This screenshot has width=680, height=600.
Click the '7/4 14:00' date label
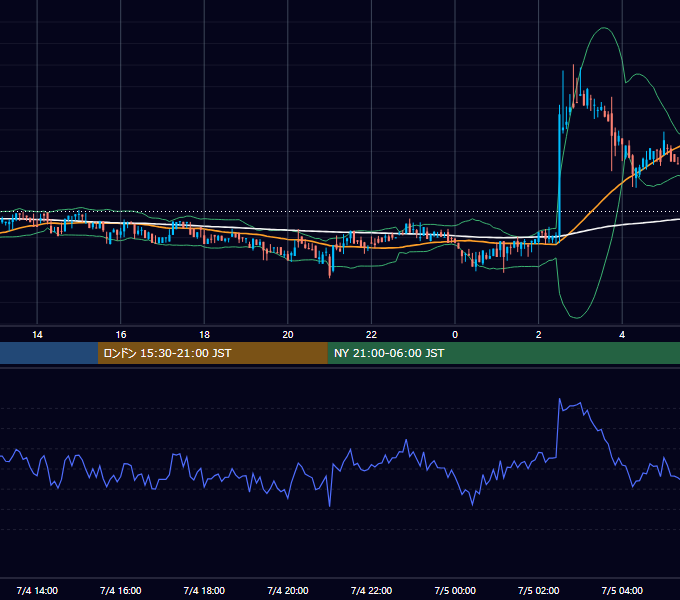tap(37, 590)
